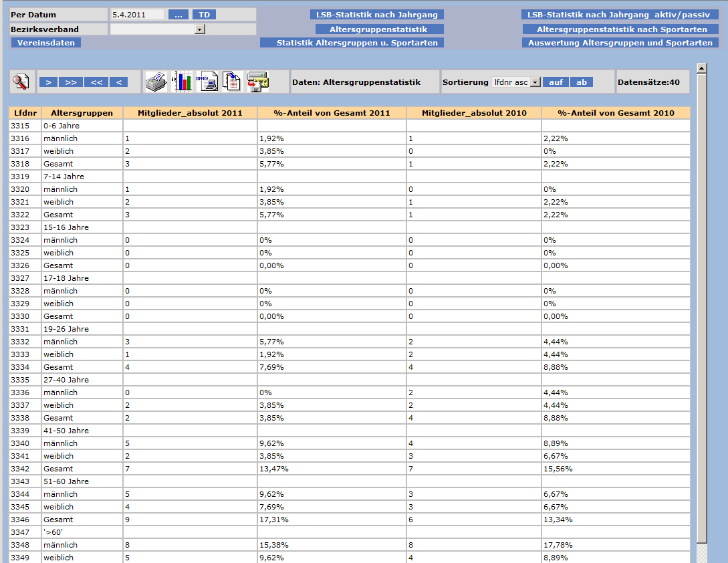Open LSB-Statistik nach Jahrgang aktiv/passiv
Screen dimensions: 728x563
coord(620,15)
